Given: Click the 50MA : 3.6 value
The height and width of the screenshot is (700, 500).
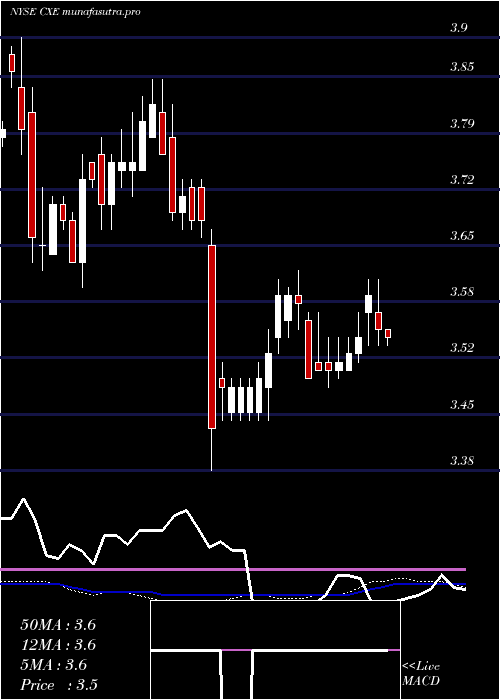Looking at the screenshot, I should point(58,625).
